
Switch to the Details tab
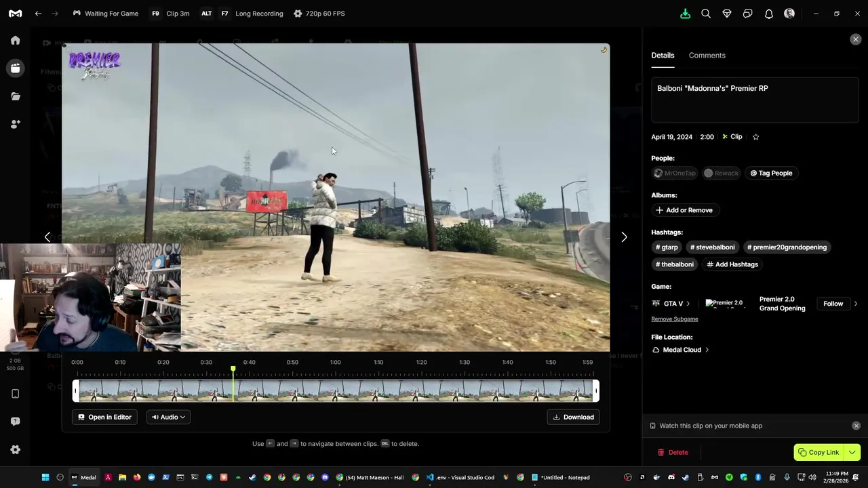pyautogui.click(x=663, y=56)
